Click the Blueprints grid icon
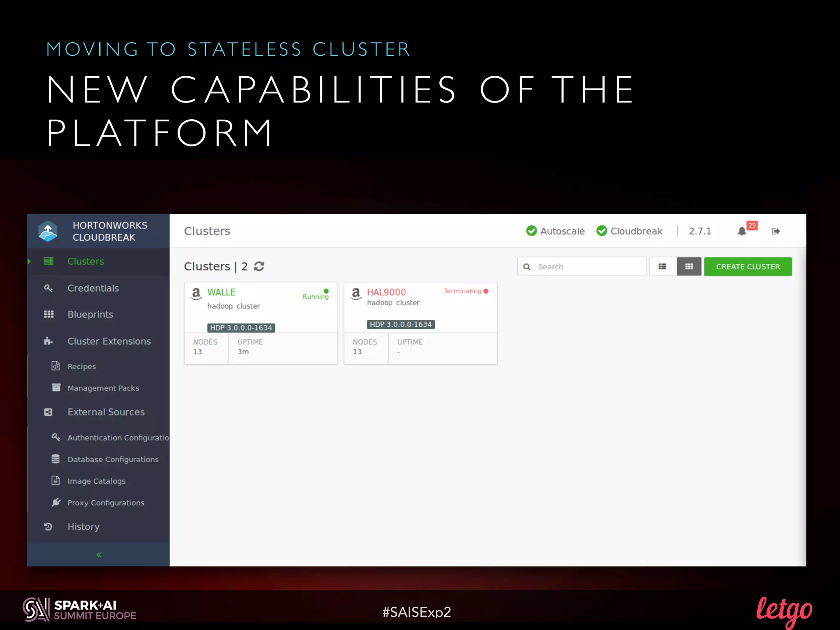The image size is (840, 630). pyautogui.click(x=49, y=314)
